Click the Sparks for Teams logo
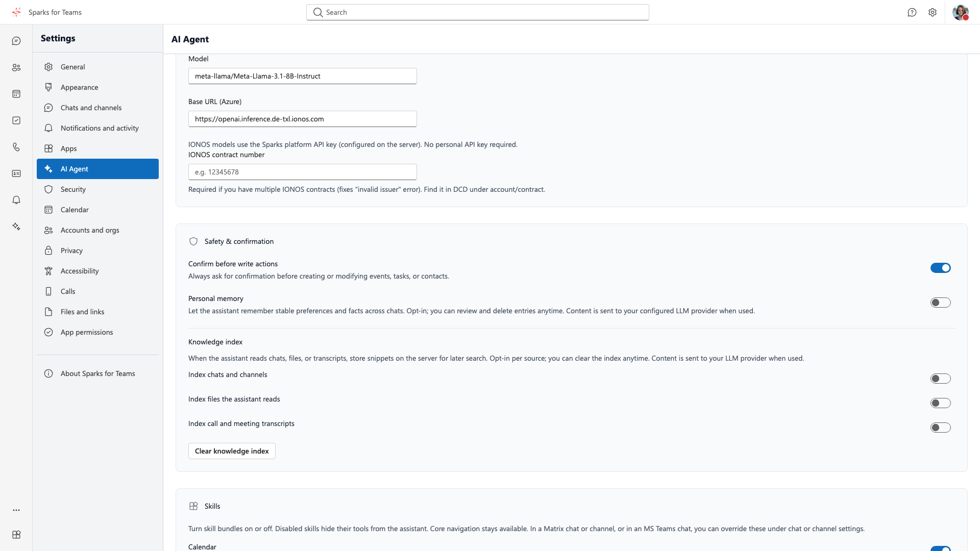This screenshot has height=551, width=980. pyautogui.click(x=16, y=12)
